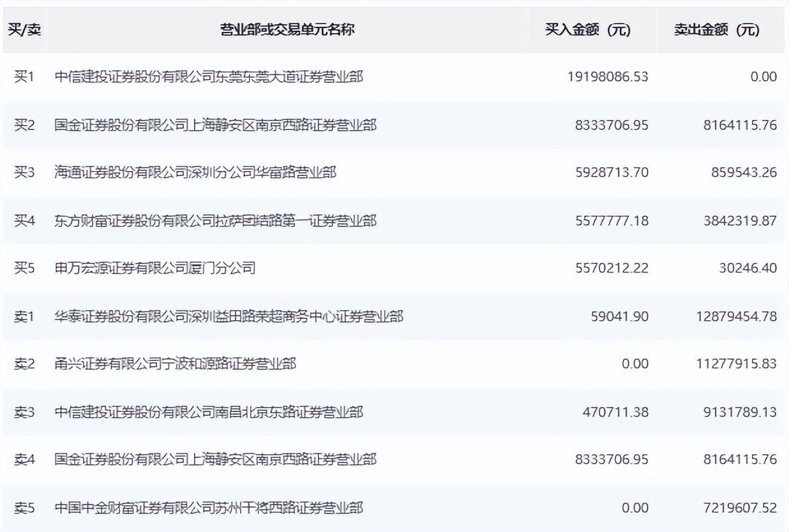Click buy amount 5570212.22
Screen dimensions: 789x532
click(x=612, y=268)
